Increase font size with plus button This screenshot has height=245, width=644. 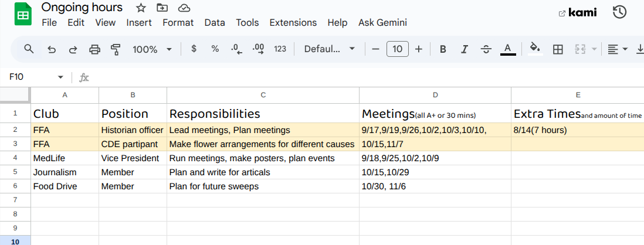click(x=419, y=49)
